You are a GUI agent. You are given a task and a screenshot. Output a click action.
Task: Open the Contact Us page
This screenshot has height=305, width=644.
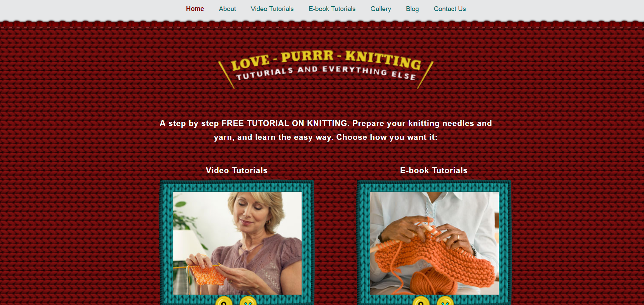[450, 9]
